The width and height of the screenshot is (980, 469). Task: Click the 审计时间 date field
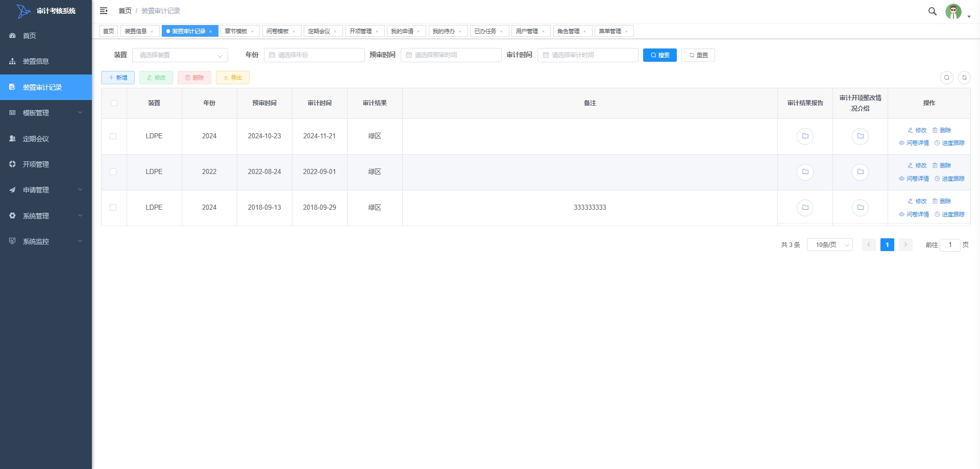click(588, 55)
